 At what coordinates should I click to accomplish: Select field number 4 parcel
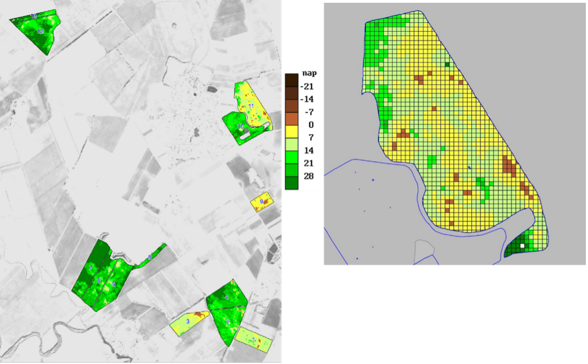(226, 298)
